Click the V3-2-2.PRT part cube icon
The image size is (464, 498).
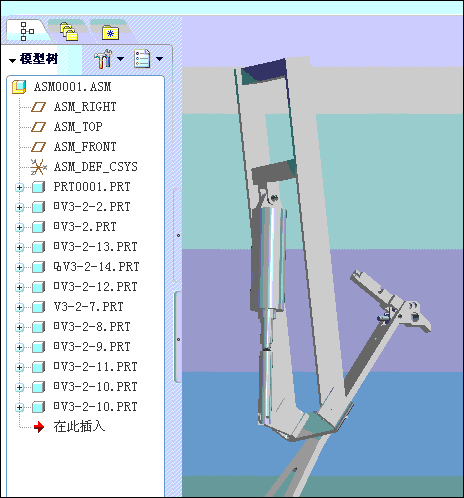[38, 207]
